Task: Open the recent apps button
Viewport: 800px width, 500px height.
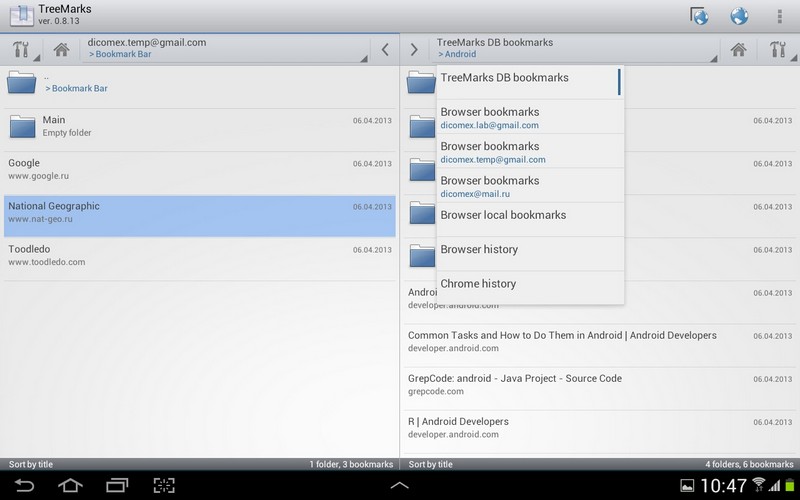Action: pos(117,485)
